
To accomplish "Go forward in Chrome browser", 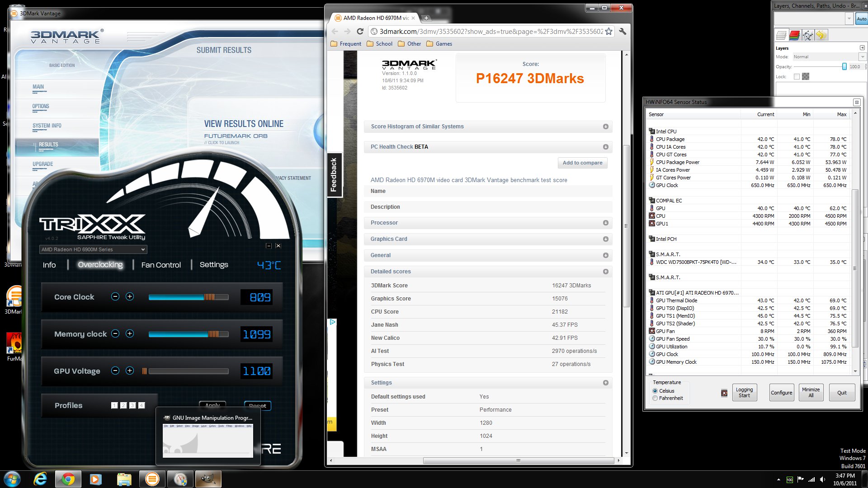I will pyautogui.click(x=347, y=31).
